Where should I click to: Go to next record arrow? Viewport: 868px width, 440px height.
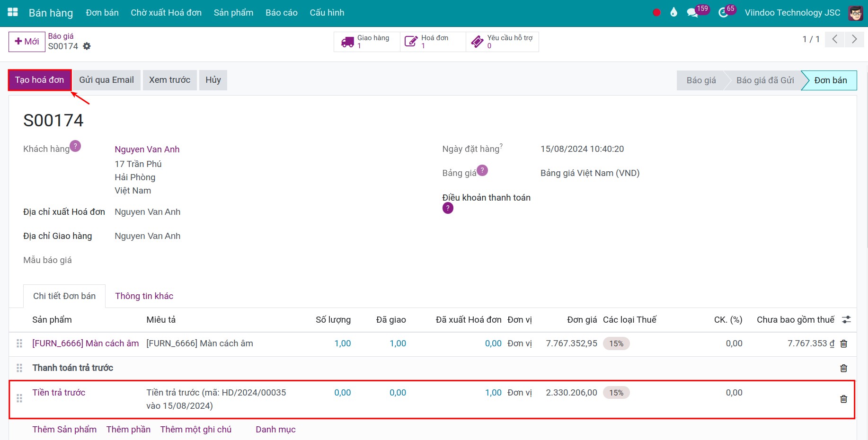pyautogui.click(x=854, y=39)
